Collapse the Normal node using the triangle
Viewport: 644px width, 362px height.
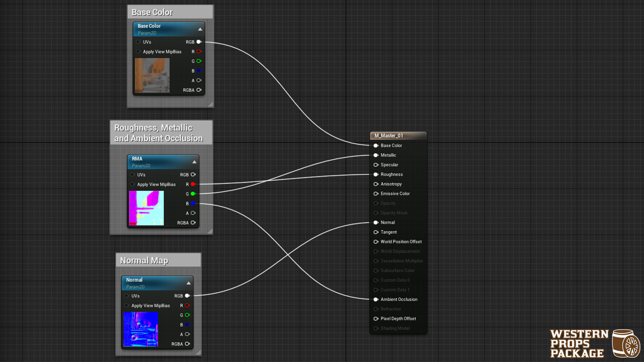tap(189, 283)
